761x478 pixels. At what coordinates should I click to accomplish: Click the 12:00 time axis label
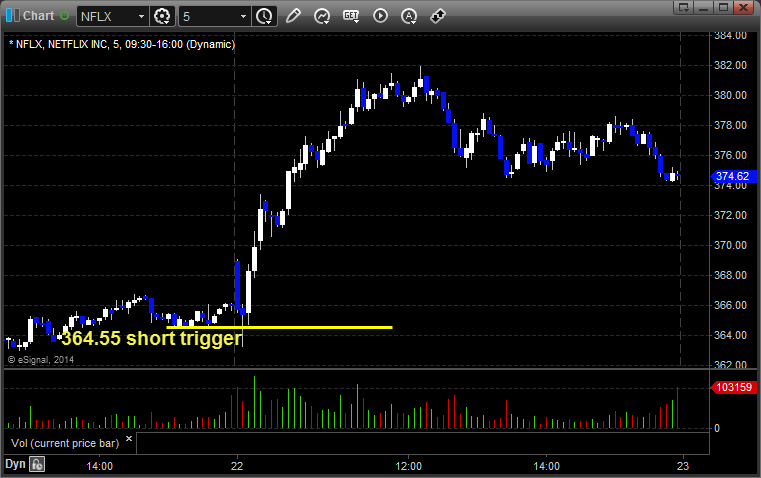[409, 466]
